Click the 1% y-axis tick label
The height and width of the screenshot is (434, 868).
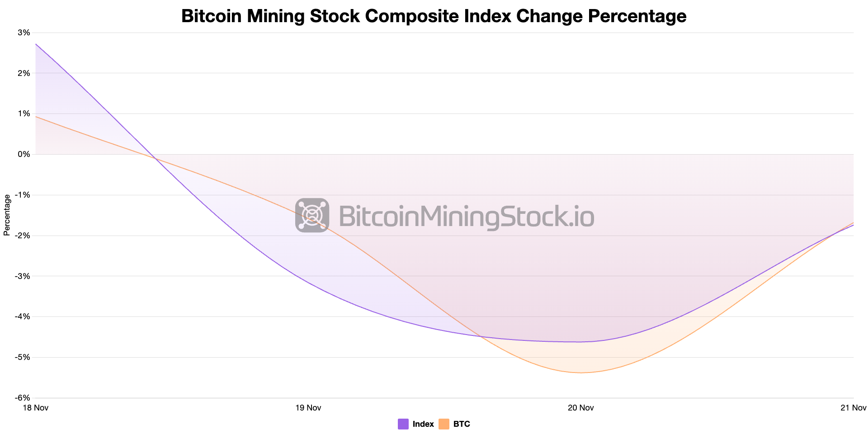click(x=24, y=113)
